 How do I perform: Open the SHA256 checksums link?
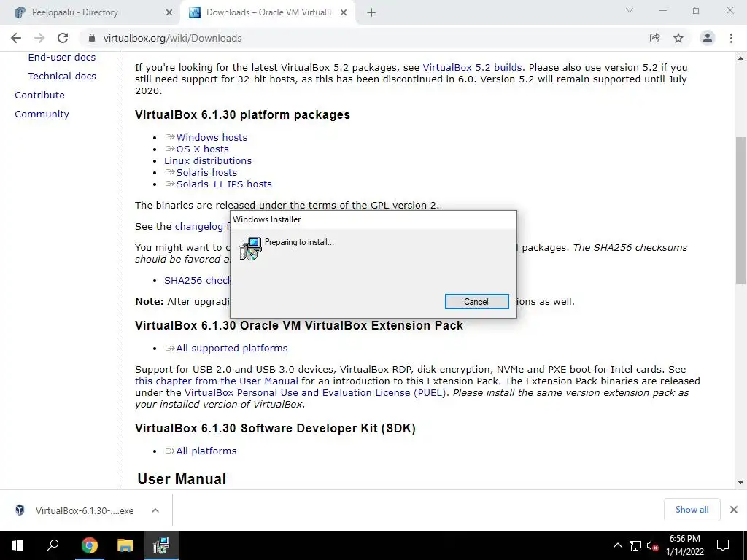pos(197,281)
